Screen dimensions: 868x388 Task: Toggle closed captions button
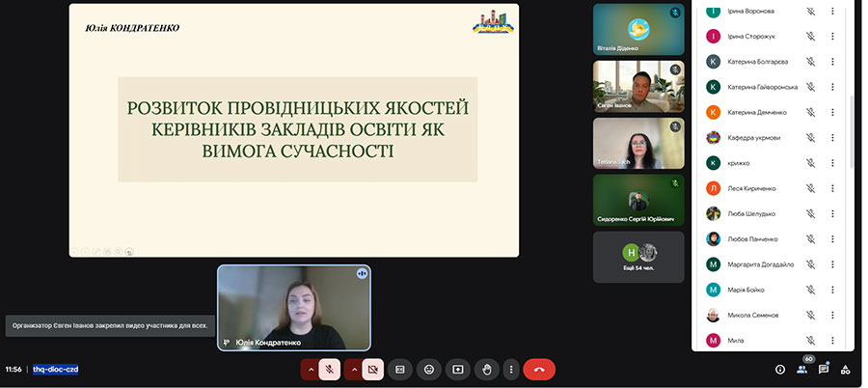coord(399,369)
